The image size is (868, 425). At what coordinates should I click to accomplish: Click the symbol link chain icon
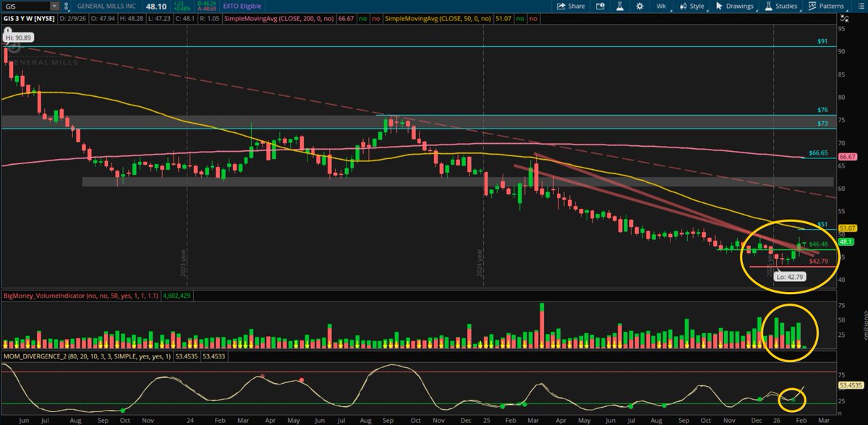[66, 7]
